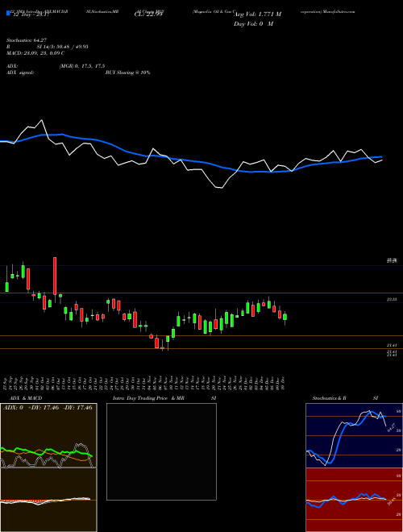Click the blue 12-day SMA legend square
403x532 pixels.
point(8,13)
